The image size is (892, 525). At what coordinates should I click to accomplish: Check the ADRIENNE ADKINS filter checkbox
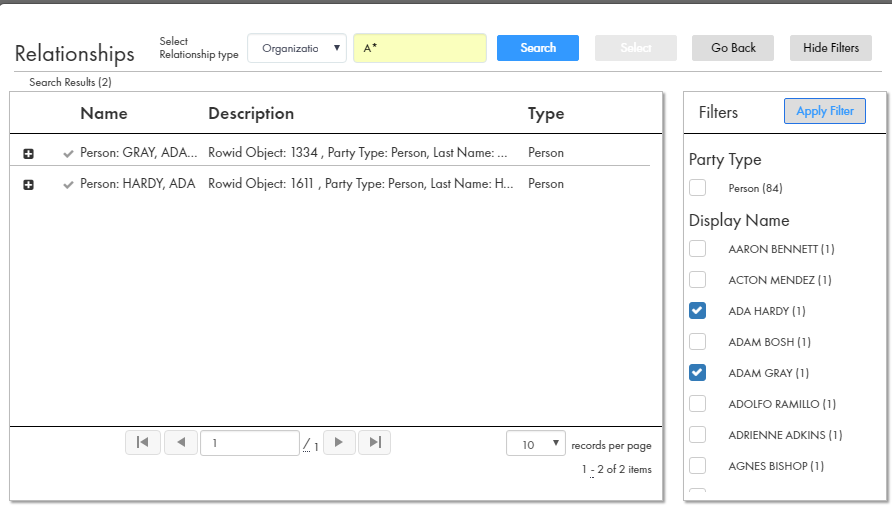[x=697, y=435]
